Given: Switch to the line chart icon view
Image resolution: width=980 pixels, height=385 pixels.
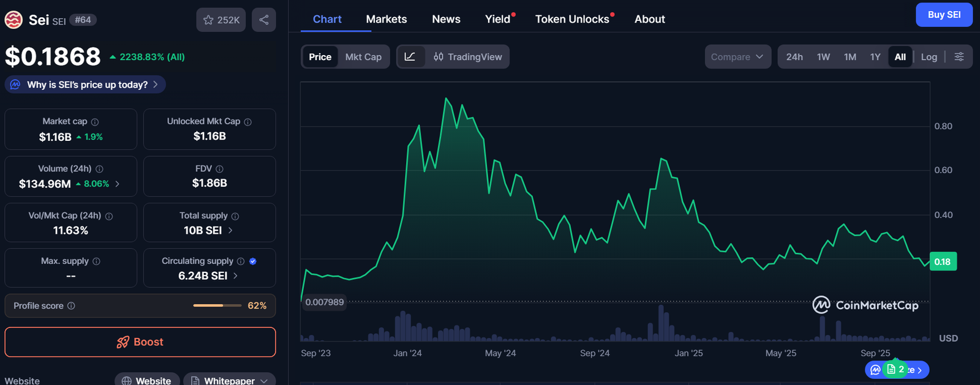Looking at the screenshot, I should [x=410, y=57].
